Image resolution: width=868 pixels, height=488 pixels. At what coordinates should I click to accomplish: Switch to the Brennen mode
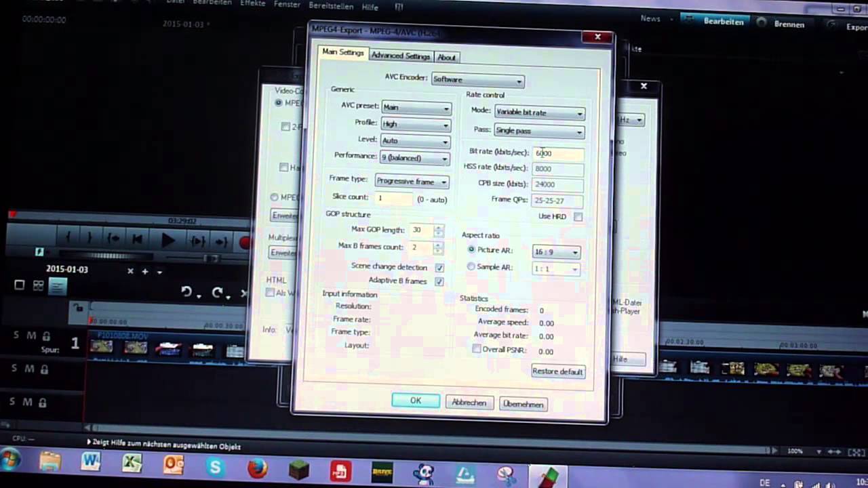781,24
